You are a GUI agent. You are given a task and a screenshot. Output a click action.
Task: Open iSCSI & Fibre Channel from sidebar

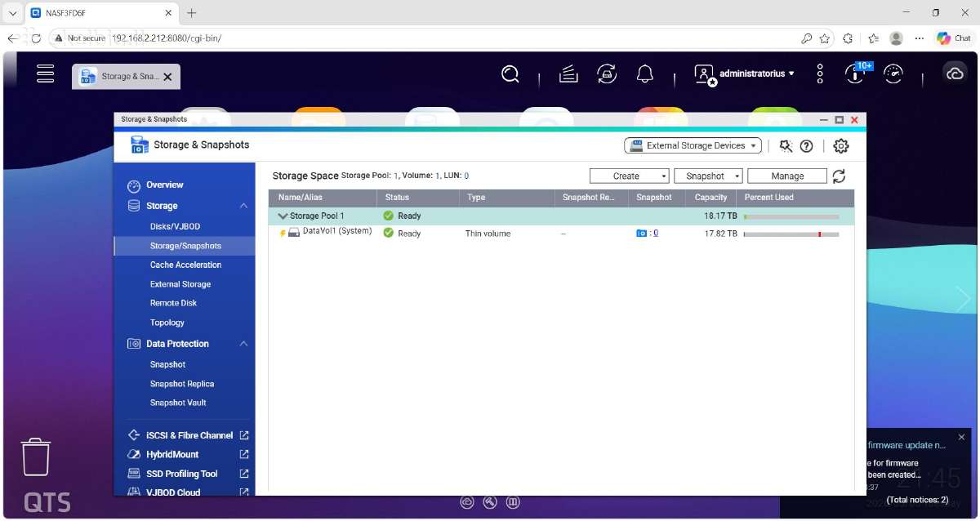(x=189, y=435)
